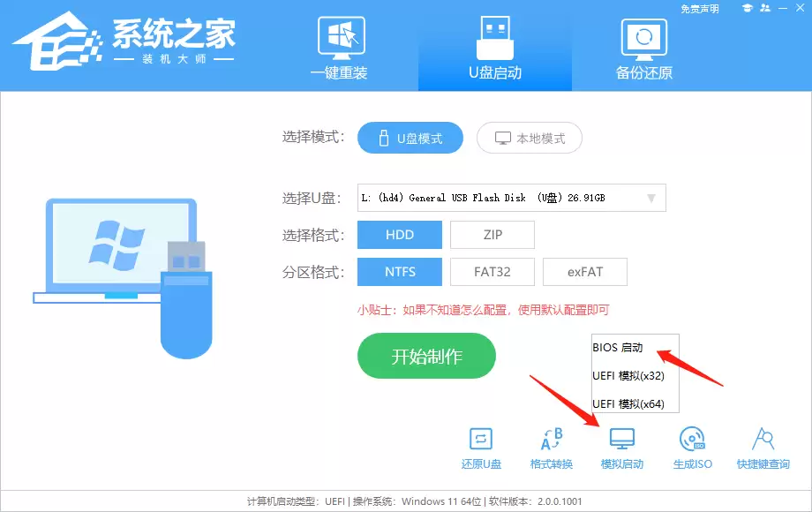The width and height of the screenshot is (812, 512).
Task: Open the 一键重装 one-click reinstall tab
Action: (x=340, y=49)
